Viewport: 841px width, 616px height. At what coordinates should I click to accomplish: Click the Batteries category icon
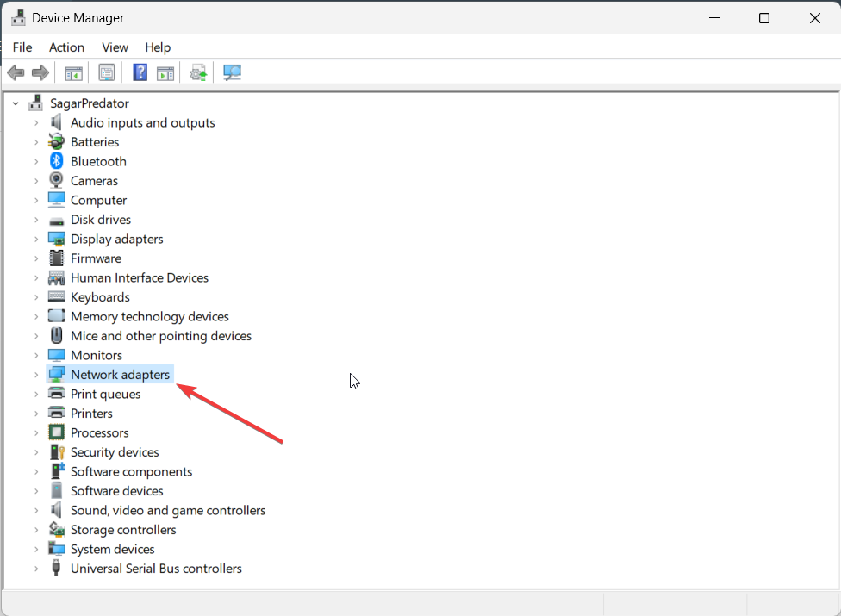[56, 141]
